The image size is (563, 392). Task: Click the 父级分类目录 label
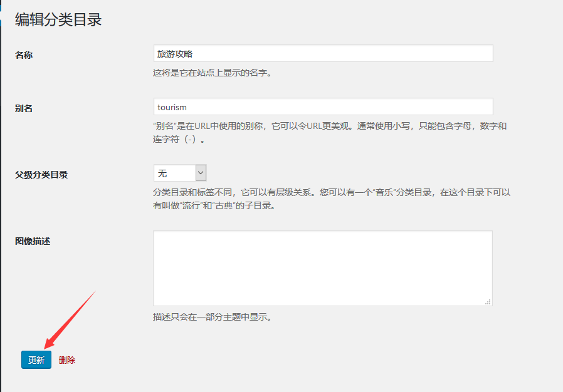coord(41,175)
